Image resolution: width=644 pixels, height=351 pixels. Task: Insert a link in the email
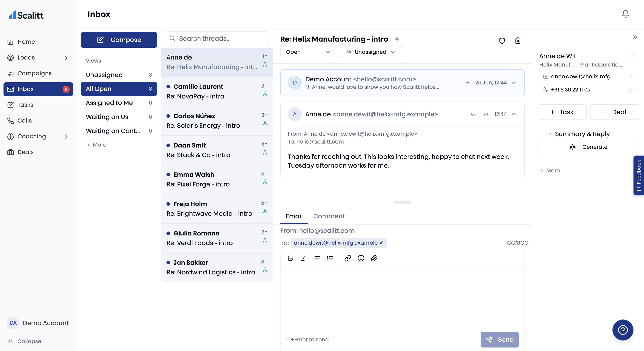(347, 258)
